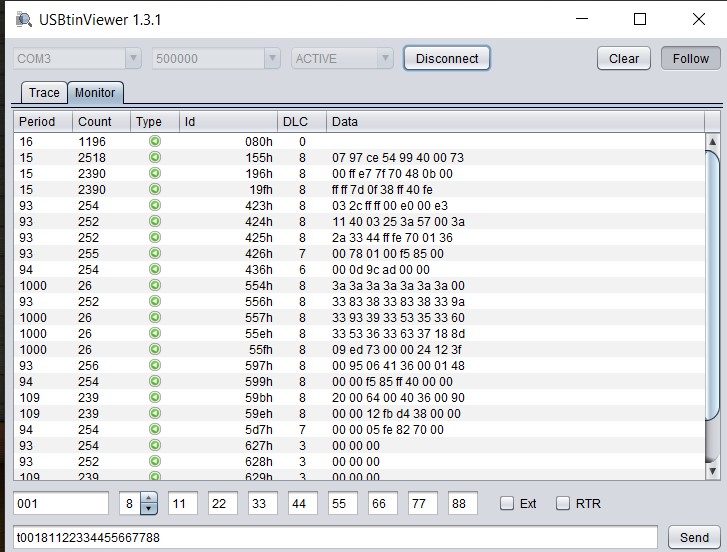Expand the ACTIVE mode dropdown
The image size is (727, 552).
(x=342, y=59)
